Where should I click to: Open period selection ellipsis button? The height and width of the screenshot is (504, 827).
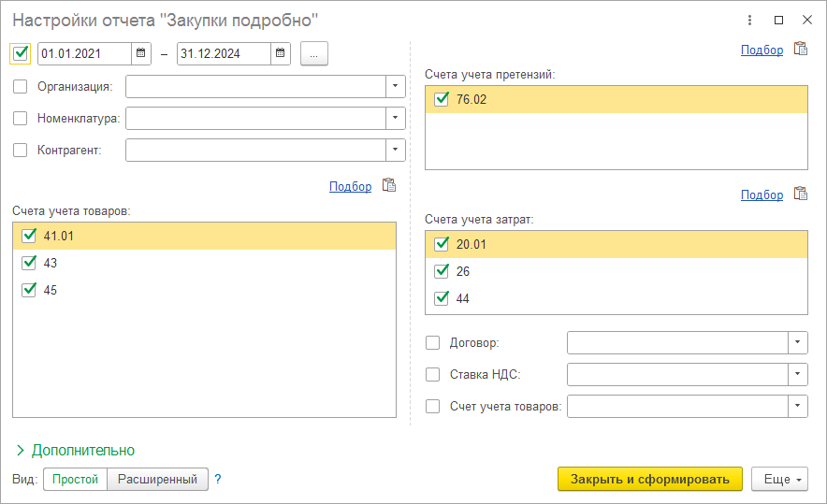(x=313, y=54)
